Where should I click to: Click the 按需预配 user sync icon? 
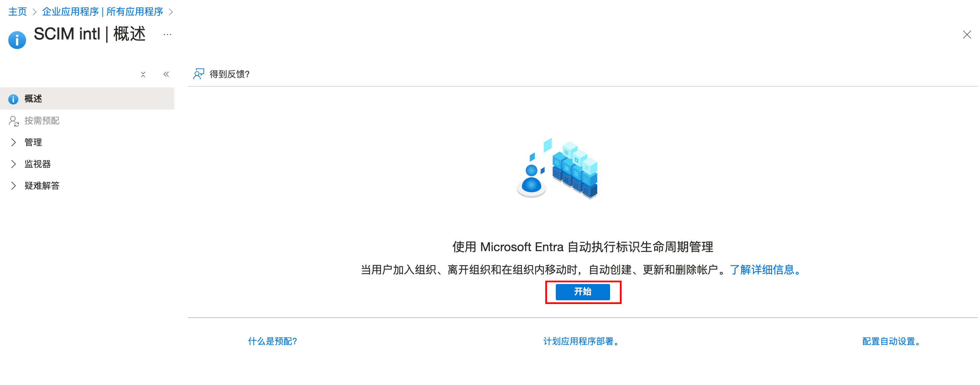coord(14,121)
